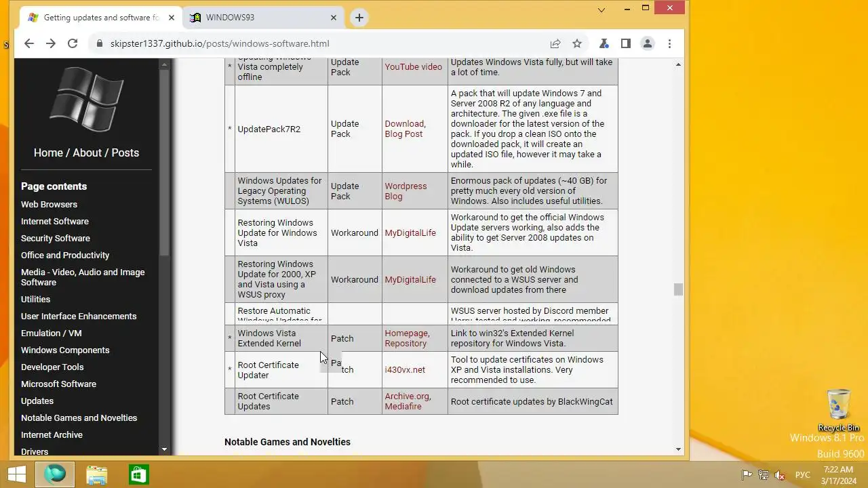Open the Store icon on the taskbar

point(138,474)
